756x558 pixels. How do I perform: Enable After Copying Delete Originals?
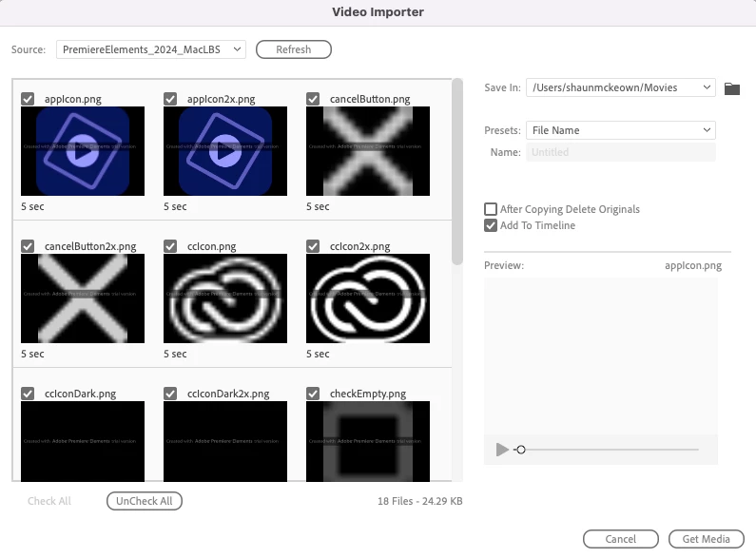coord(491,209)
